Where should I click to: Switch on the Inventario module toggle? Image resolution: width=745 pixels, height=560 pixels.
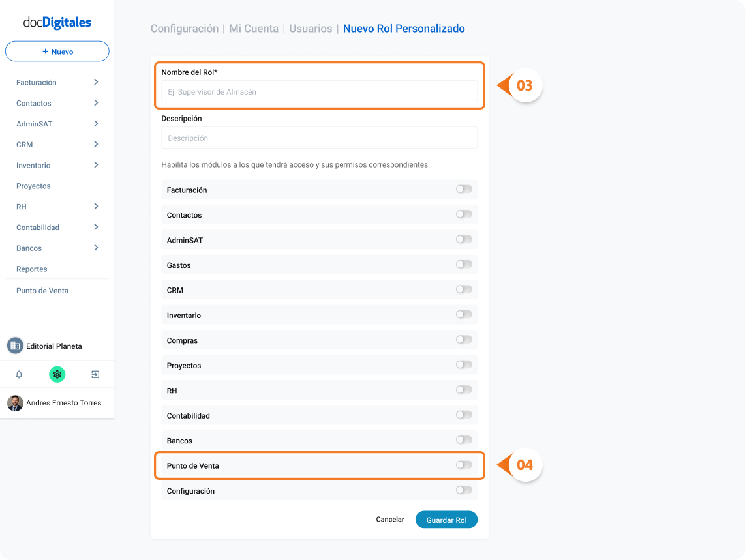click(464, 314)
